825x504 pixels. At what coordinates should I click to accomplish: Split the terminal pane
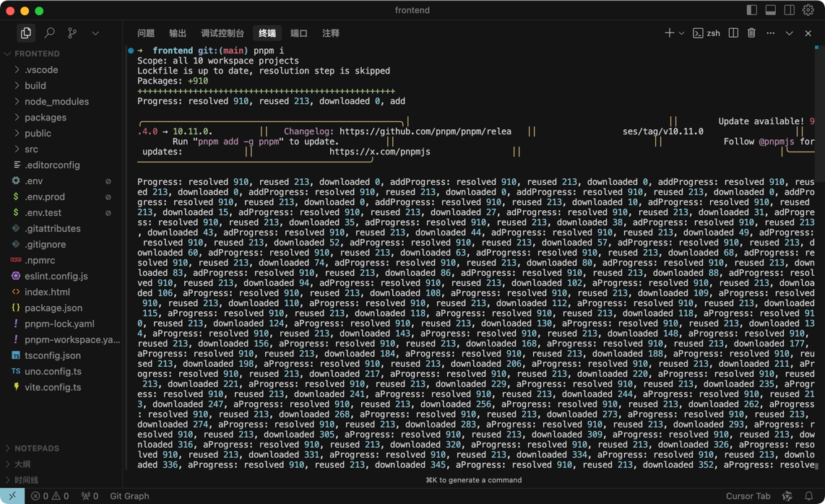pos(733,33)
